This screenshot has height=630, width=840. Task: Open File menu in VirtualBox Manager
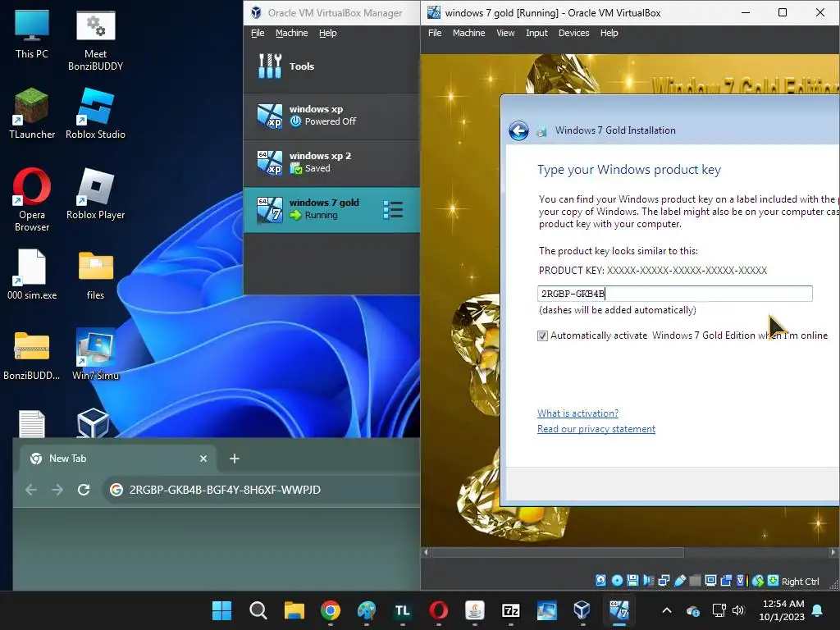click(x=258, y=33)
